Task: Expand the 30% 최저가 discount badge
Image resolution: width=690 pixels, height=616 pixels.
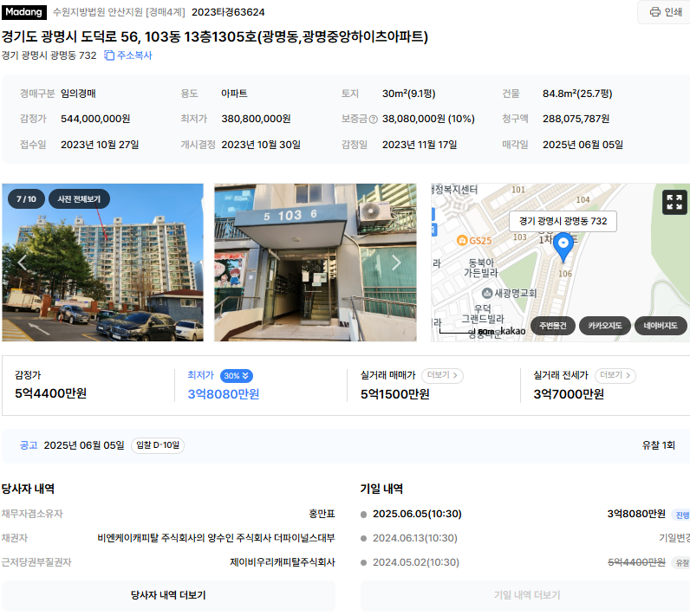Action: click(237, 376)
